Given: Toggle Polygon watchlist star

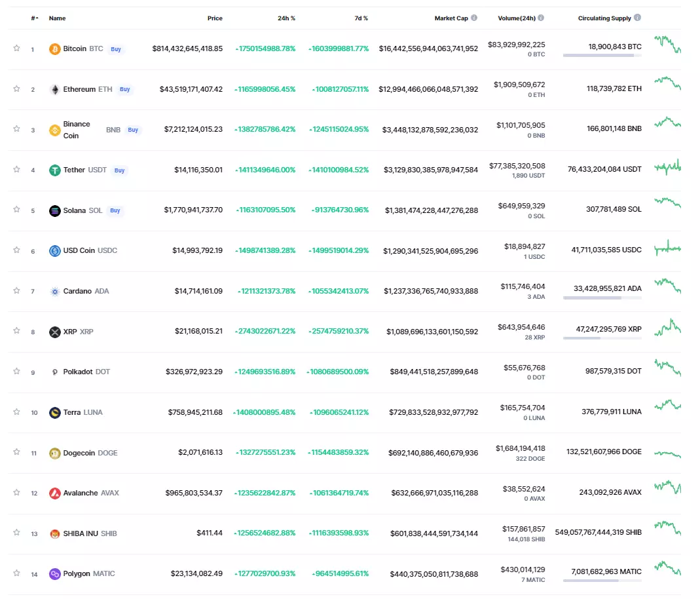Looking at the screenshot, I should click(x=16, y=573).
